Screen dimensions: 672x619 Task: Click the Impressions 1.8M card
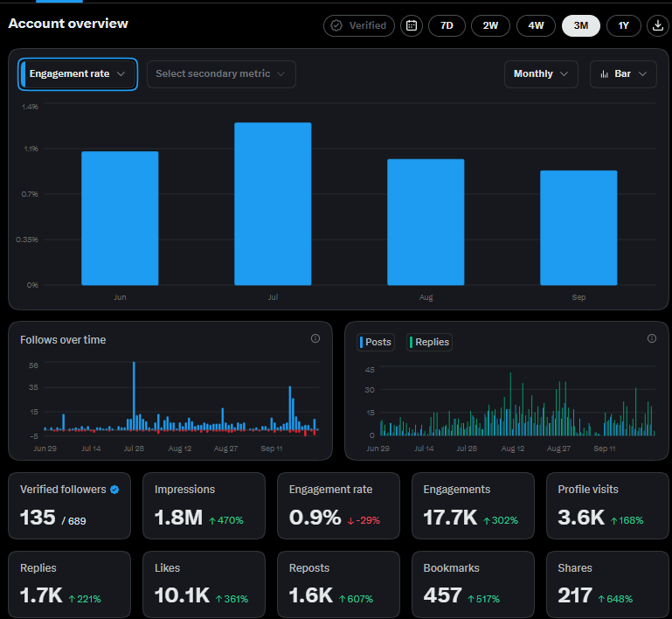point(204,506)
